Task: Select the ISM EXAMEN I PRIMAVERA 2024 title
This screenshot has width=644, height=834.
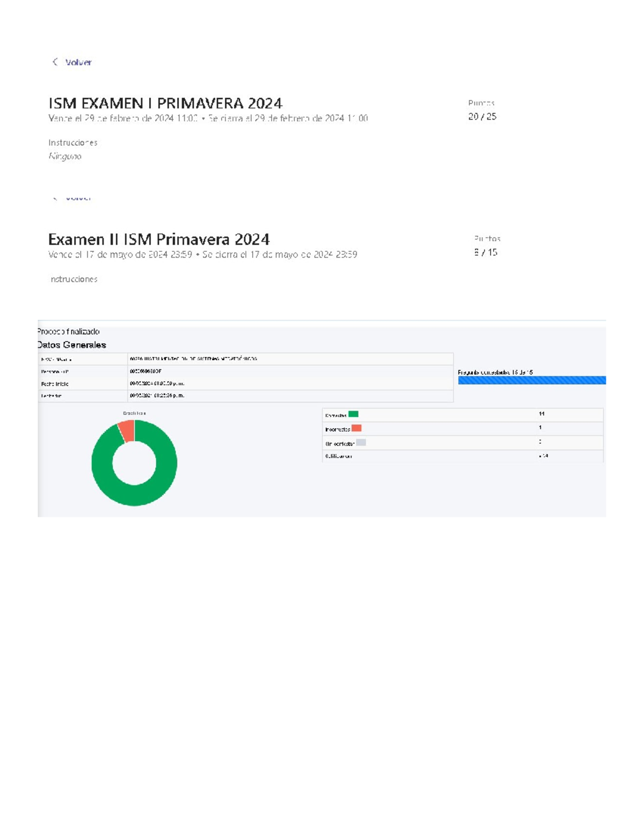Action: (x=165, y=103)
